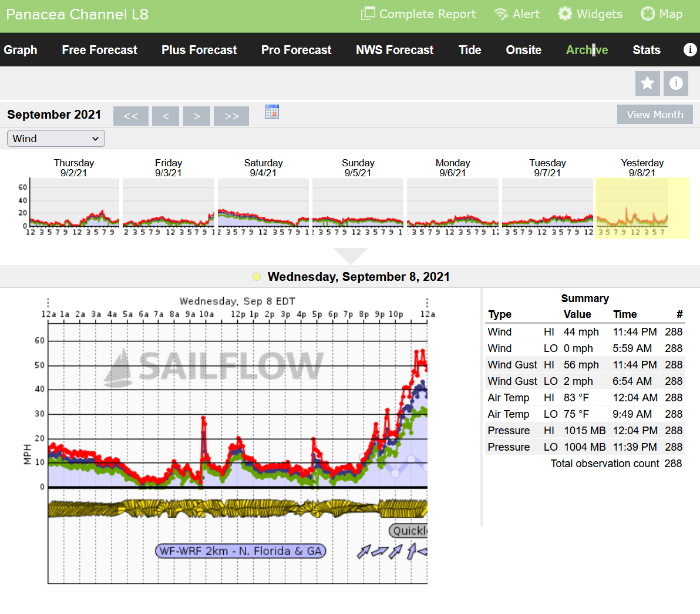Jump forward with the >> button
The width and height of the screenshot is (700, 614).
[x=231, y=116]
